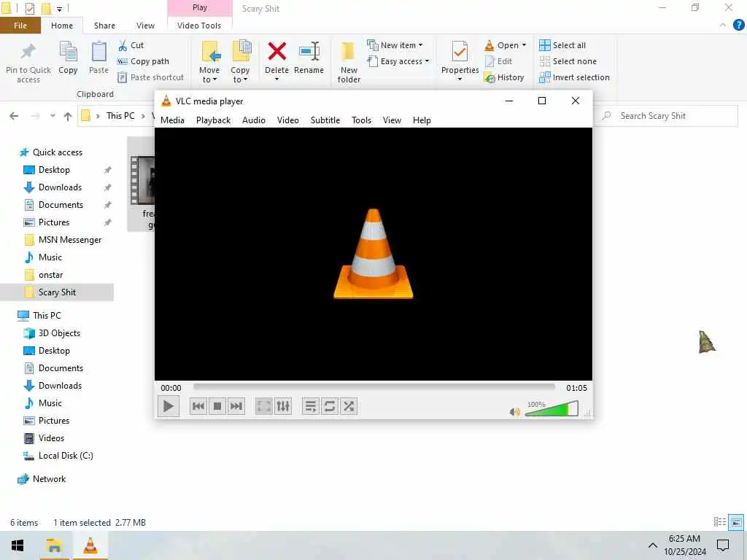Viewport: 747px width, 560px height.
Task: Skip to next media in VLC
Action: pos(236,406)
